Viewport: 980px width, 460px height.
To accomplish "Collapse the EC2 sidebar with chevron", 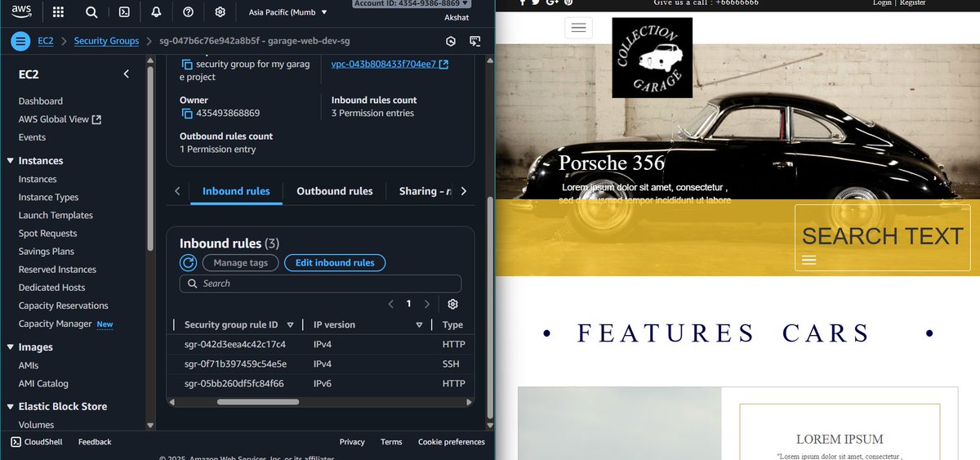I will point(126,74).
